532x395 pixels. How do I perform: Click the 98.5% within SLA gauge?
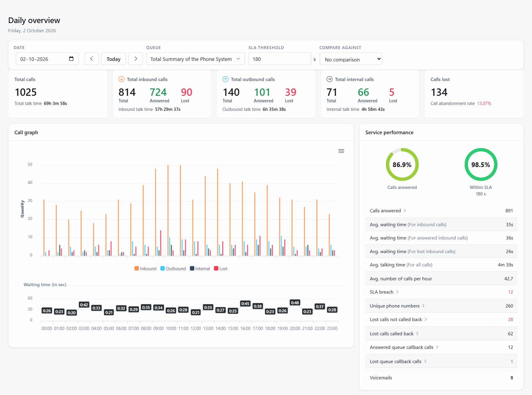pyautogui.click(x=481, y=164)
